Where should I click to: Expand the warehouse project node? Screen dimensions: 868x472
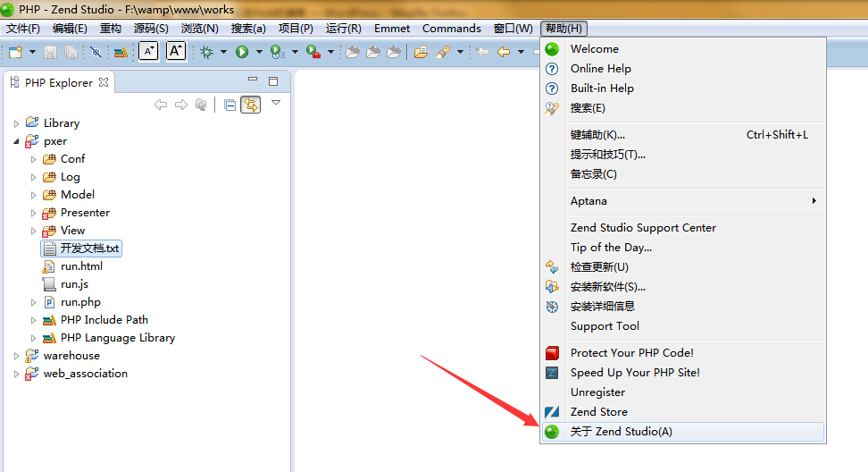[16, 356]
